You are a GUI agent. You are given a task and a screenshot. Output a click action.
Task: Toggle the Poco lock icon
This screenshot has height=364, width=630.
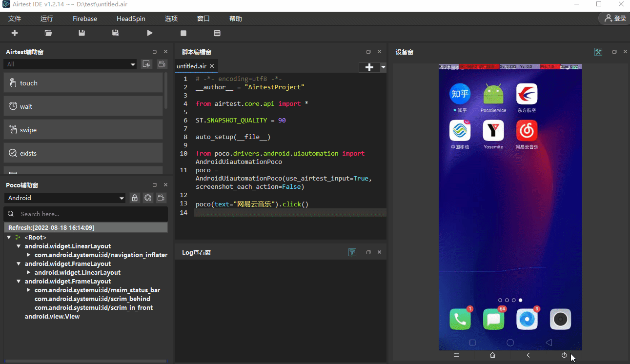click(x=135, y=198)
